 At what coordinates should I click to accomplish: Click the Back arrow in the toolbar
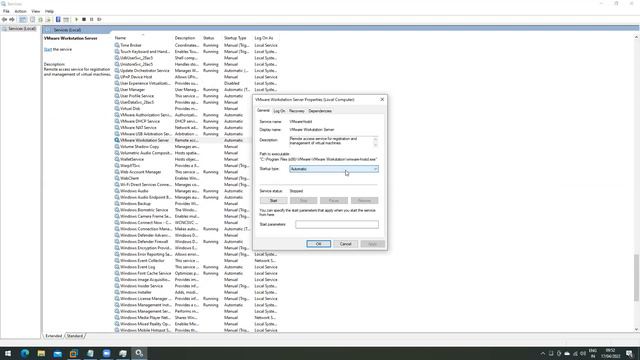point(4,20)
